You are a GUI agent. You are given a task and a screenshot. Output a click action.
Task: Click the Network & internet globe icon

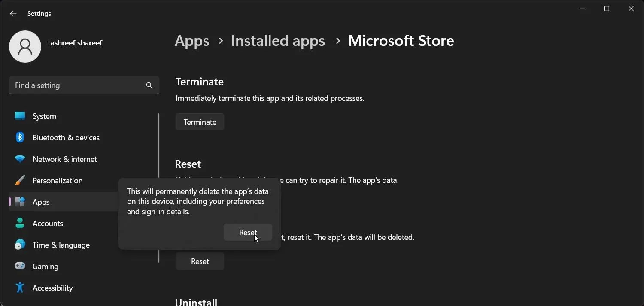20,159
